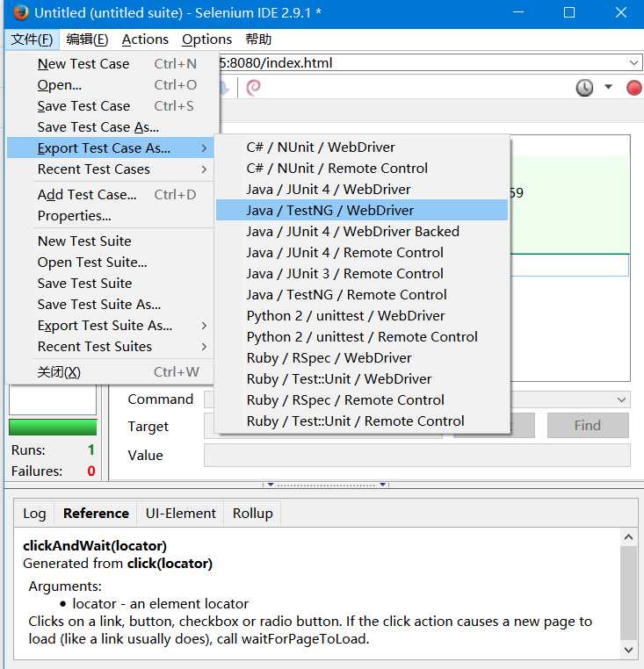
Task: Click the green test progress bar
Action: coord(53,427)
